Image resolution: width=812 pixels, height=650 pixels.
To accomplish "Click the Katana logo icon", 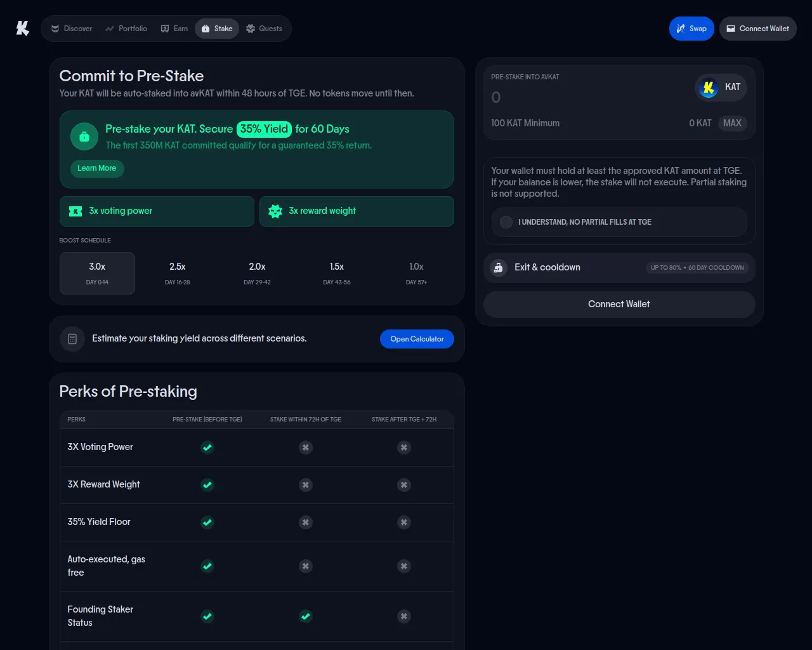I will click(23, 29).
